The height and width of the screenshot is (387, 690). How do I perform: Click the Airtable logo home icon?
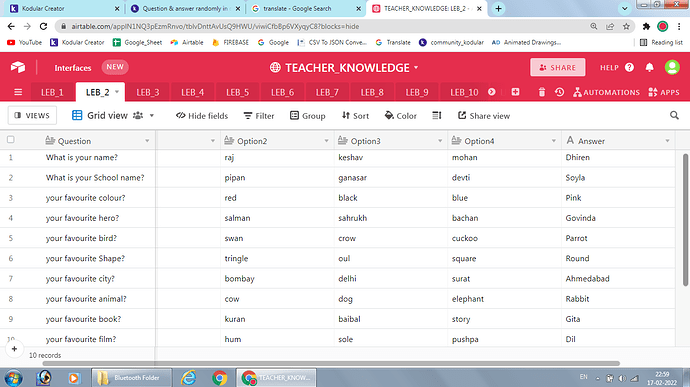pos(18,67)
